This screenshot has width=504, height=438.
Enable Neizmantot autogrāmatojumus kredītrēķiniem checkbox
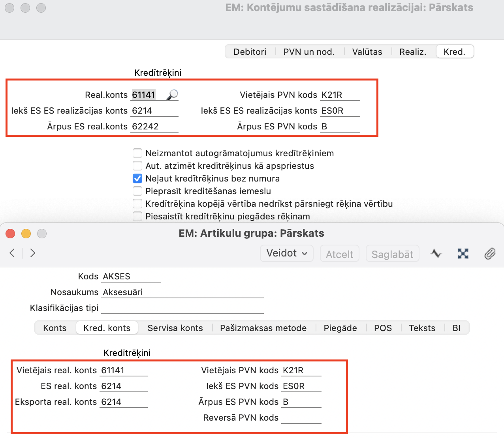coord(137,153)
